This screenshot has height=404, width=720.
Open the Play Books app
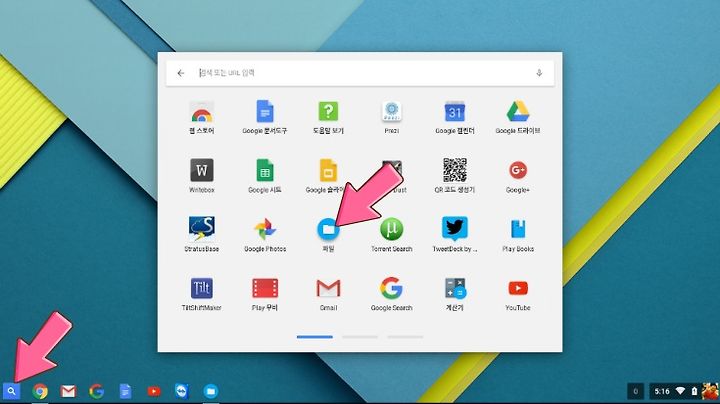tap(518, 229)
